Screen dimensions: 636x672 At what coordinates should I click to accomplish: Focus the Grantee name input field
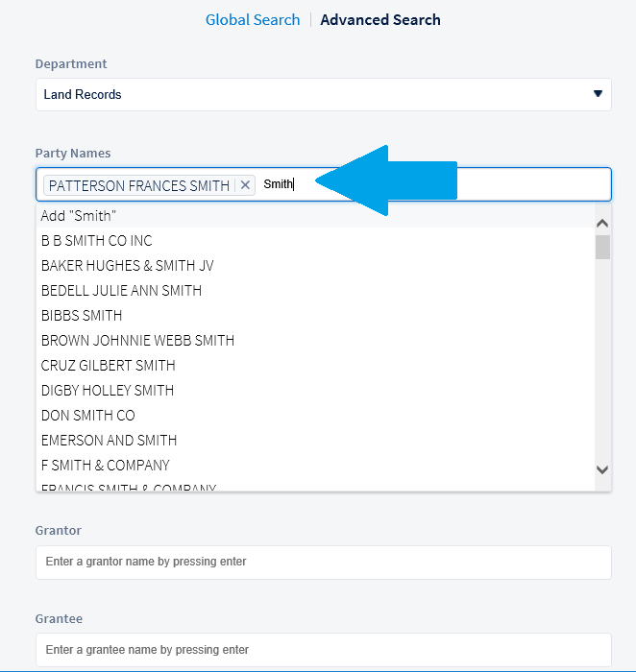pyautogui.click(x=323, y=650)
